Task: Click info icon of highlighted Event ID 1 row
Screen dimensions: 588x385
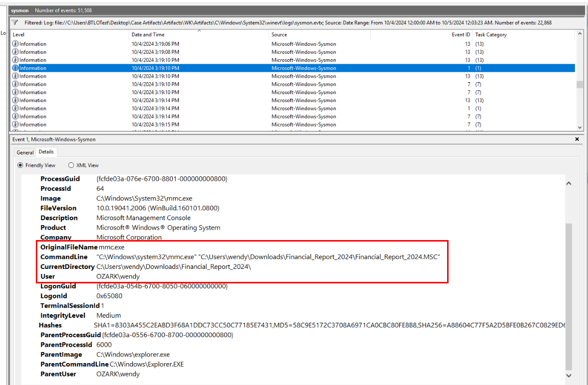Action: click(15, 68)
